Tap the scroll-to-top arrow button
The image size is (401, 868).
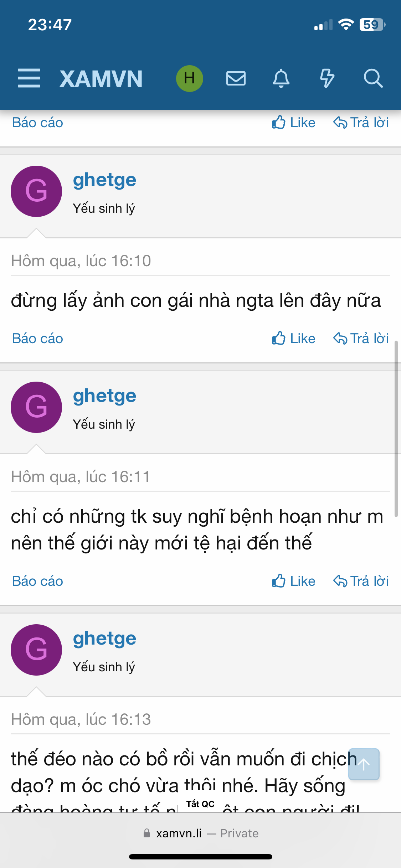click(x=364, y=764)
